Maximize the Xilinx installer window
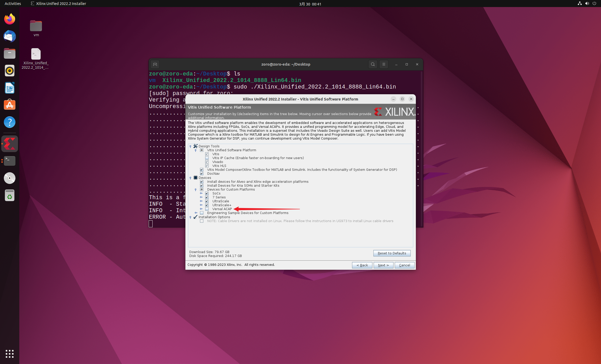 [x=402, y=99]
